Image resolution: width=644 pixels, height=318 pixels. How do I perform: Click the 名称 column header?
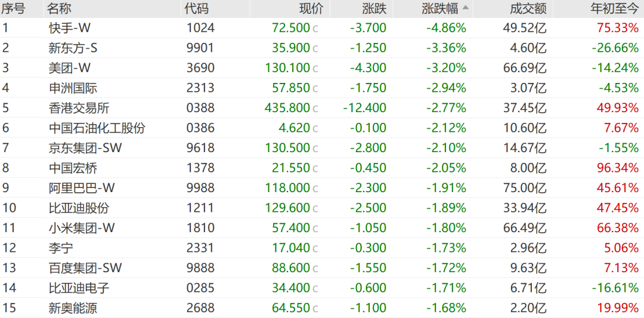pyautogui.click(x=61, y=8)
